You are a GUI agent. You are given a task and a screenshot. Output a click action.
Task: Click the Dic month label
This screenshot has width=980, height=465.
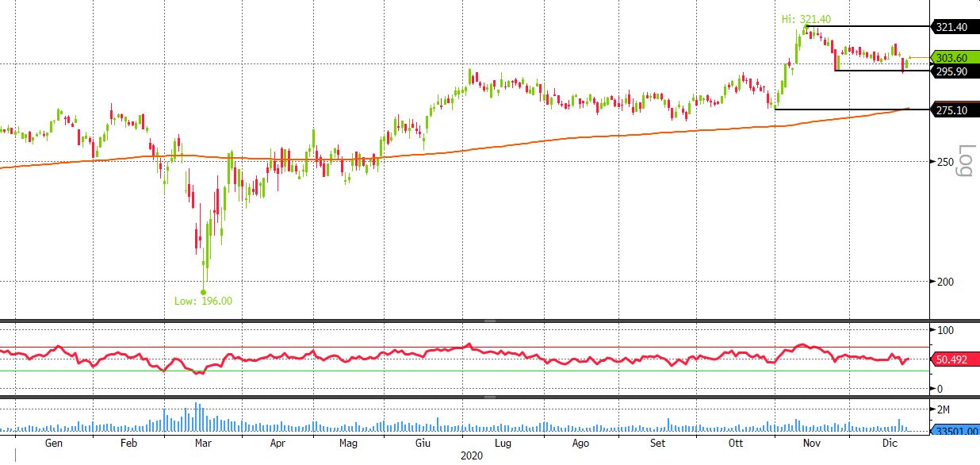pos(888,444)
